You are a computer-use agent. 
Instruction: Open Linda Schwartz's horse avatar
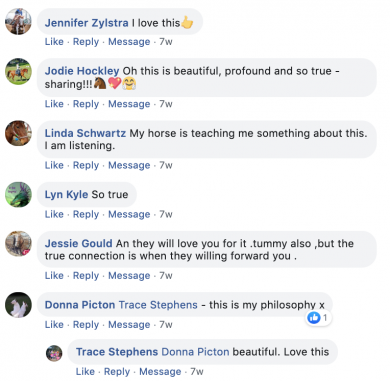click(x=18, y=133)
